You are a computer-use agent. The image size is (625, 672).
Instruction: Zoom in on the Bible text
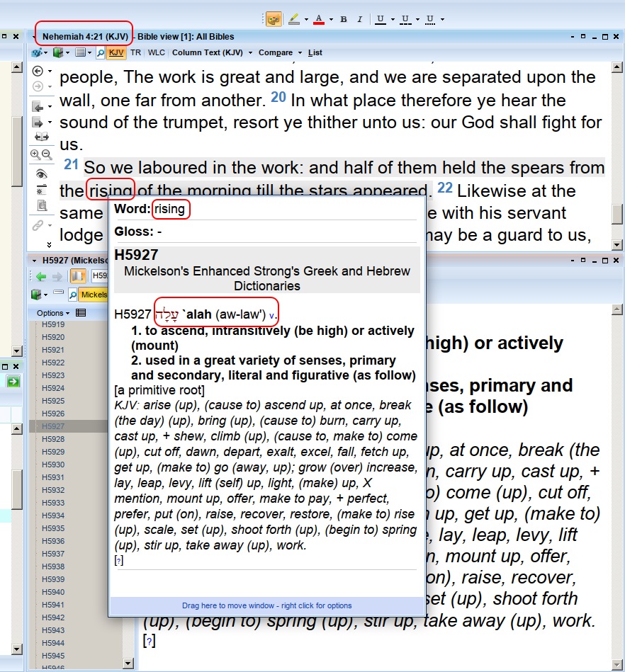[x=35, y=154]
